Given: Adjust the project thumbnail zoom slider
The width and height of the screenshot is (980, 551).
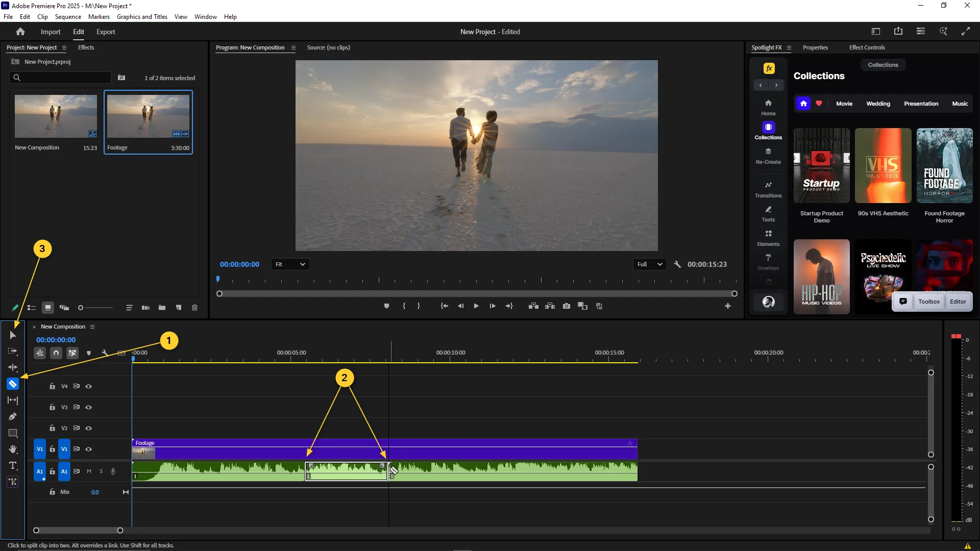Looking at the screenshot, I should (x=81, y=308).
